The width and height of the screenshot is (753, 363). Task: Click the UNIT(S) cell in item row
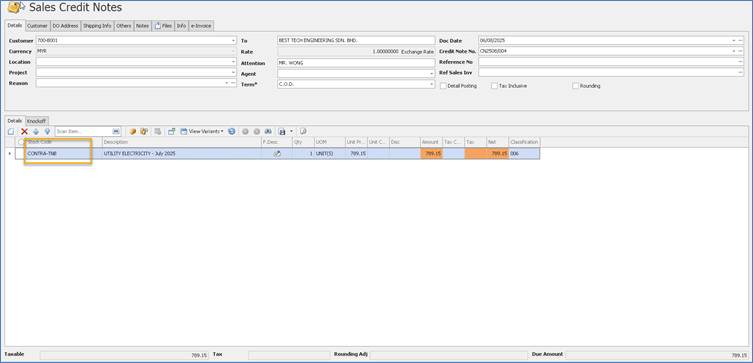click(x=329, y=154)
